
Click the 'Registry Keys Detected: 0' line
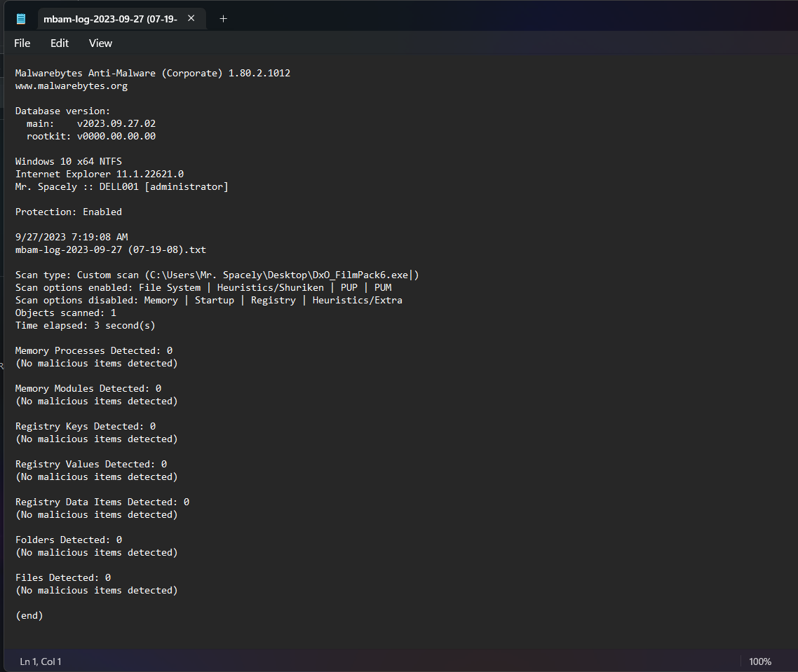(86, 426)
